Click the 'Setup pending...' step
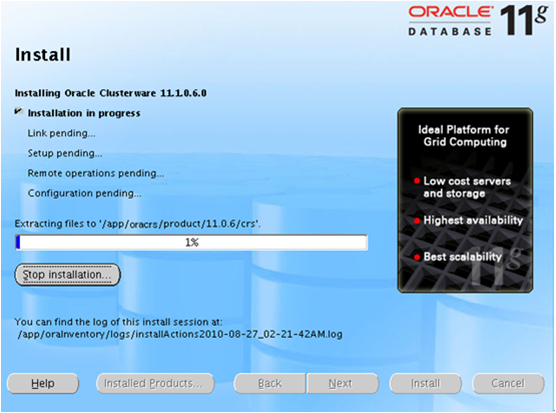Screen dimensions: 556x413 coord(65,153)
